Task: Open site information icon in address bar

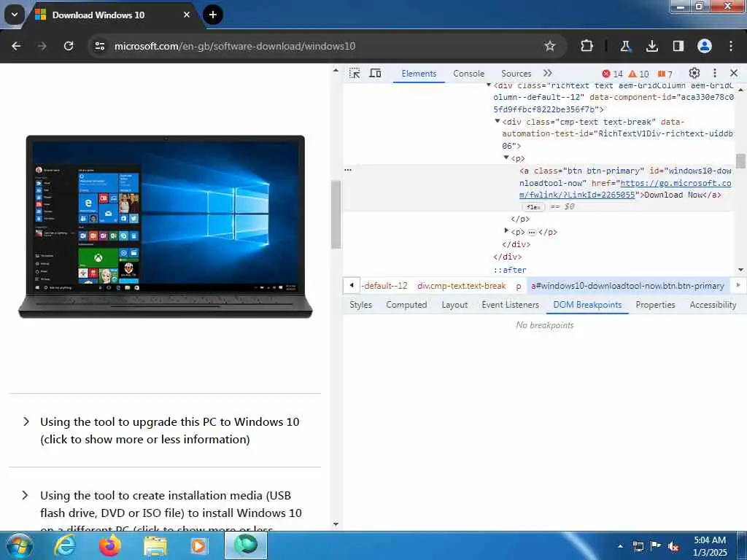Action: point(99,46)
